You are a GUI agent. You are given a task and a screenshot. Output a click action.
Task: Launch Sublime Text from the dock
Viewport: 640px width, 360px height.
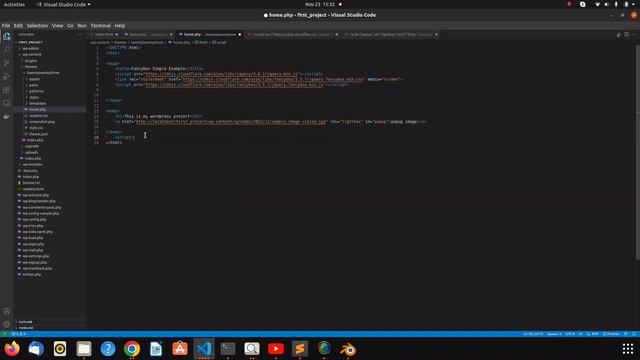pos(300,349)
